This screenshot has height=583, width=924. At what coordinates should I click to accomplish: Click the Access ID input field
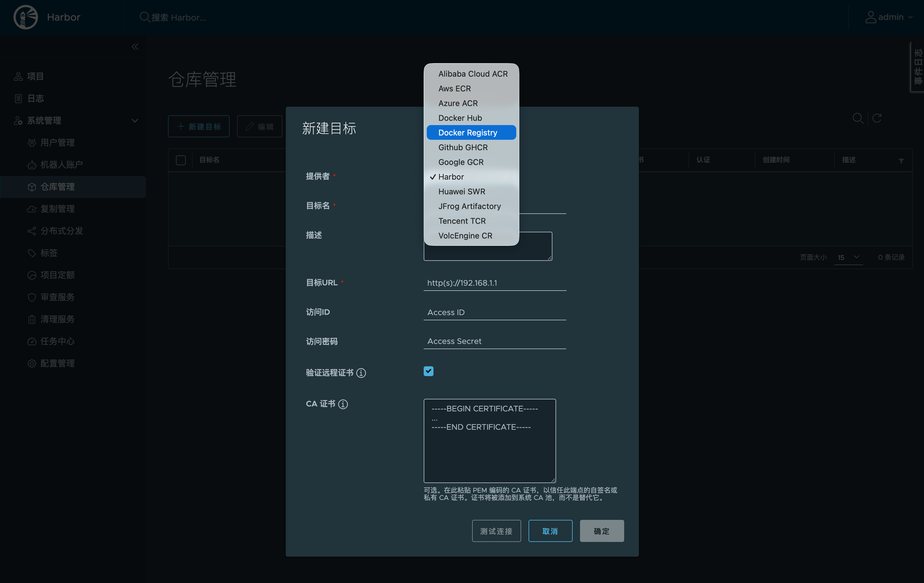pos(494,312)
